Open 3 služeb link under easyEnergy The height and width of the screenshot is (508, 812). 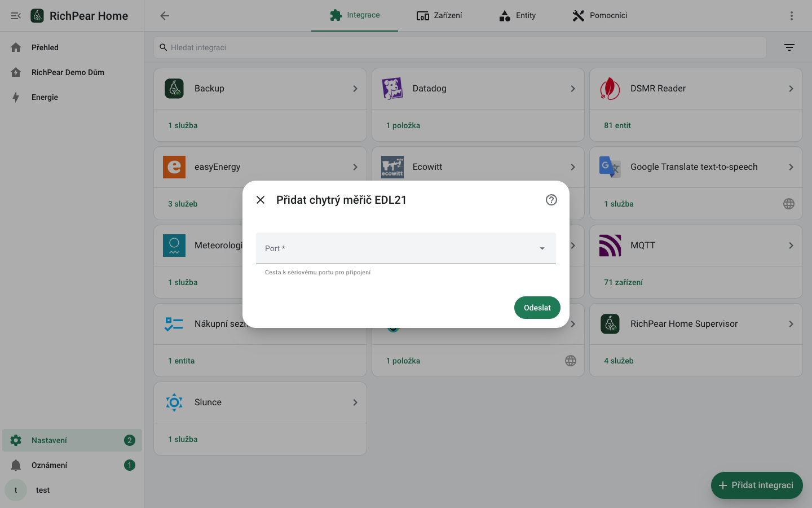click(183, 204)
